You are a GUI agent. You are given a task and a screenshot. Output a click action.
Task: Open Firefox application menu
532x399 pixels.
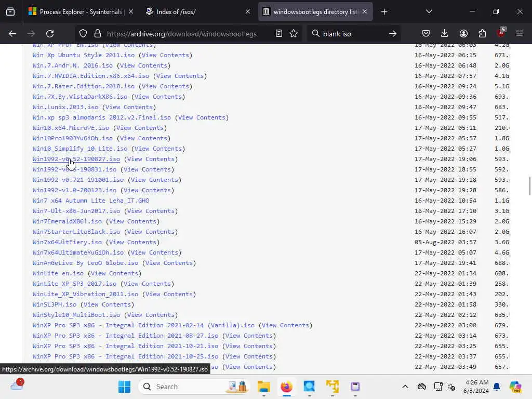click(520, 34)
